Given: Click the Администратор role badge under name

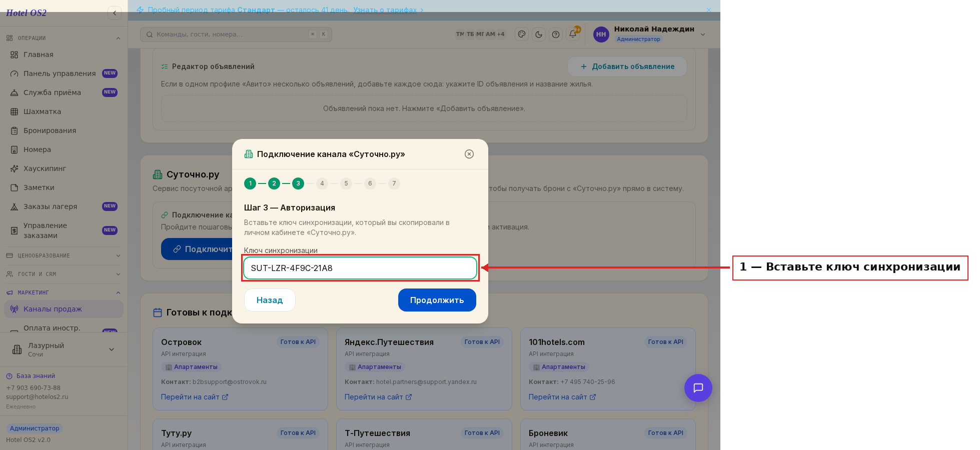Looking at the screenshot, I should click(638, 39).
